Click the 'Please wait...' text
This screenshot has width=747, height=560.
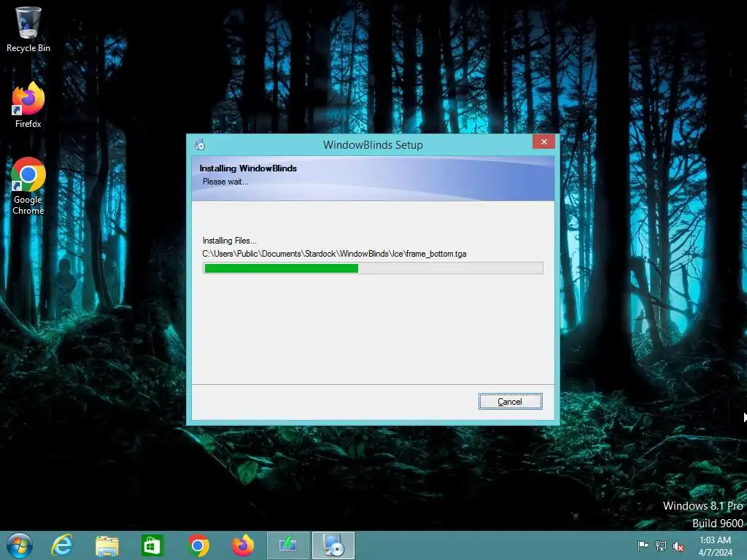(x=225, y=182)
